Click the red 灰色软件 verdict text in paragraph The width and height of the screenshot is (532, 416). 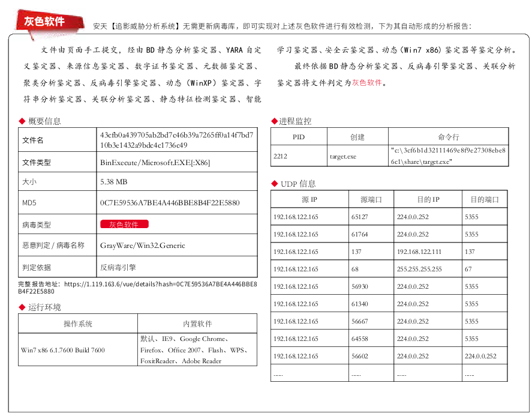pyautogui.click(x=367, y=82)
